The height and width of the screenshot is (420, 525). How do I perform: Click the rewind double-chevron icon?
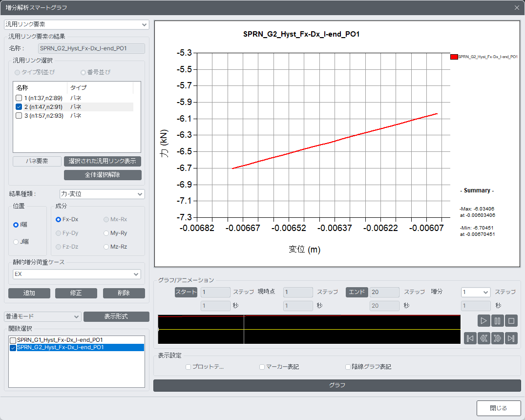pyautogui.click(x=484, y=338)
